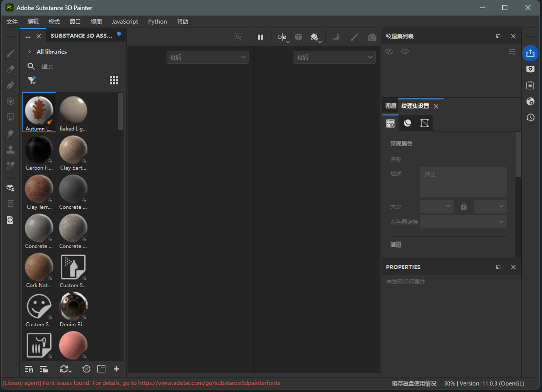Open the 帮助 menu
This screenshot has height=392, width=542.
click(x=183, y=22)
